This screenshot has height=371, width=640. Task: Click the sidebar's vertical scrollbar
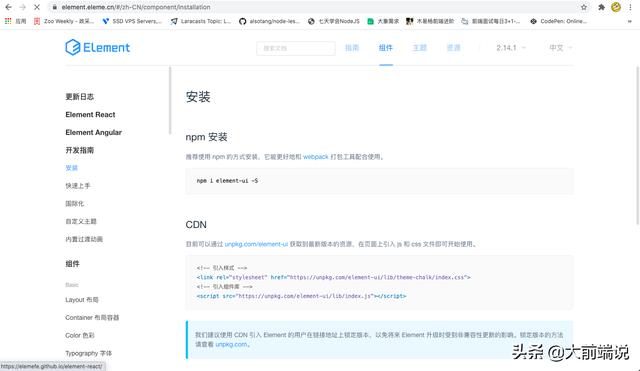pyautogui.click(x=170, y=100)
